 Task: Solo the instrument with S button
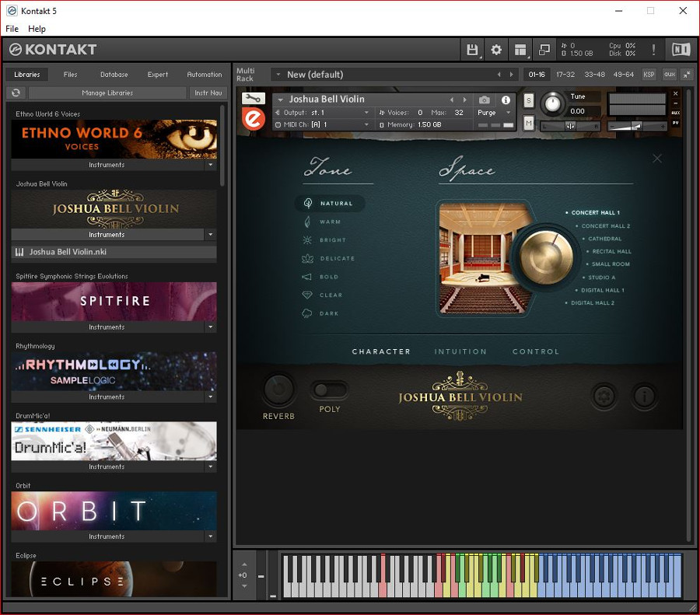pos(529,100)
